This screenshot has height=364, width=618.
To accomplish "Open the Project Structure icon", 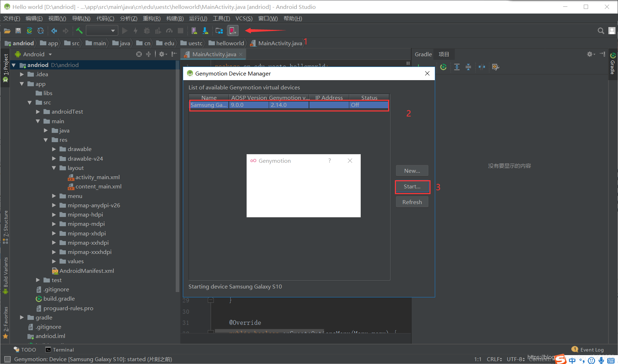I will [219, 31].
